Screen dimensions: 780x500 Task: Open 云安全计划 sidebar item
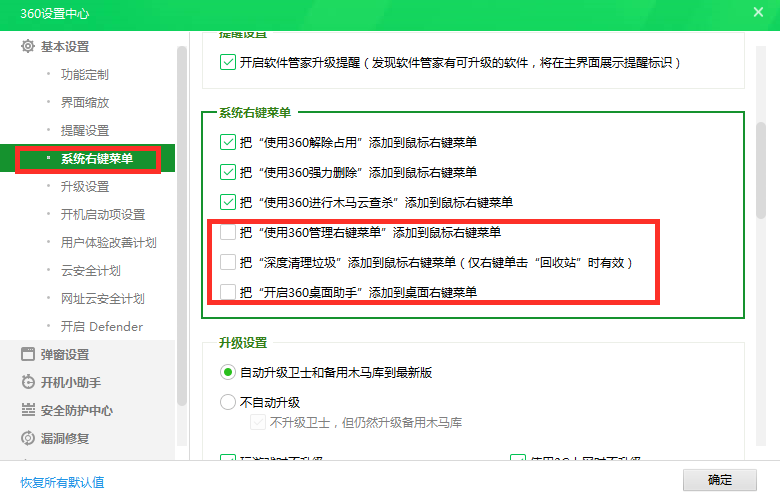pos(91,271)
